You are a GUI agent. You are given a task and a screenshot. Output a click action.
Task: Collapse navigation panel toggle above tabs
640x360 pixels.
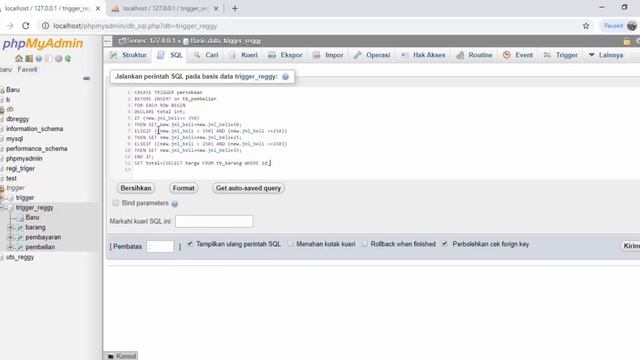coord(107,41)
